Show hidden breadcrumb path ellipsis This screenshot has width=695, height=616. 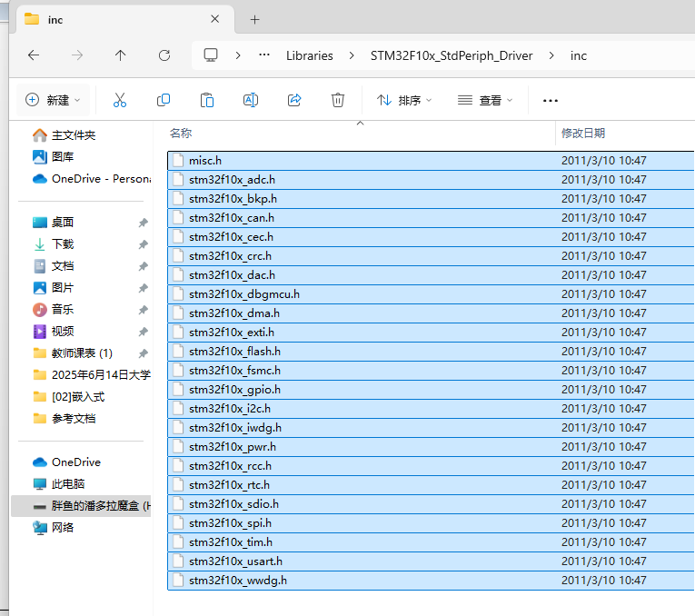[264, 55]
